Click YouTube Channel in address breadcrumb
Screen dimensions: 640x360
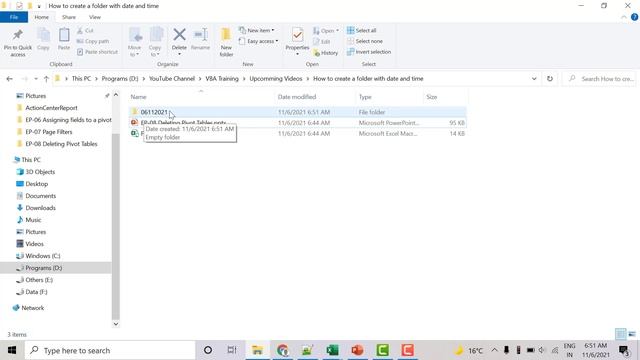tap(171, 79)
